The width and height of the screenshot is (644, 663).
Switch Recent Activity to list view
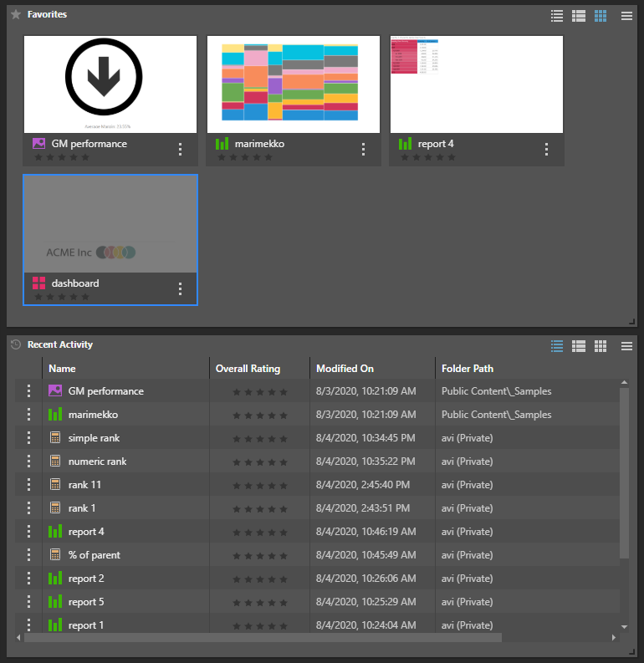tap(557, 346)
